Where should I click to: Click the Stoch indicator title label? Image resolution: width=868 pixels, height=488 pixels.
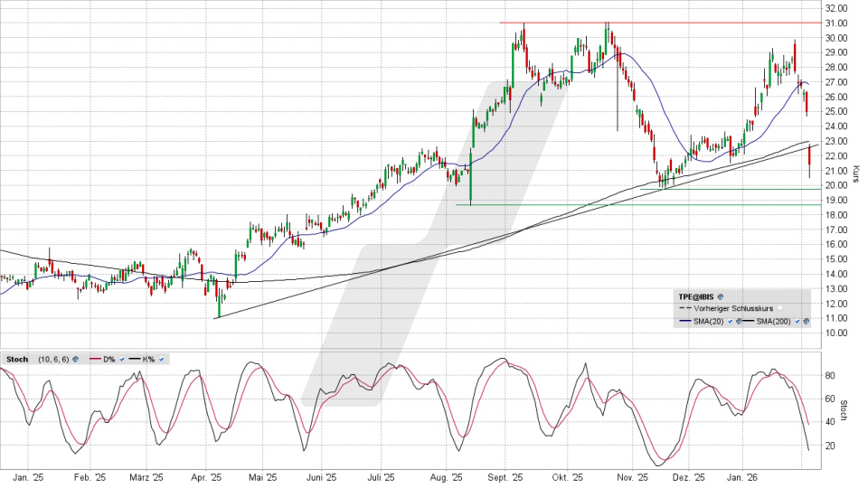pyautogui.click(x=16, y=359)
